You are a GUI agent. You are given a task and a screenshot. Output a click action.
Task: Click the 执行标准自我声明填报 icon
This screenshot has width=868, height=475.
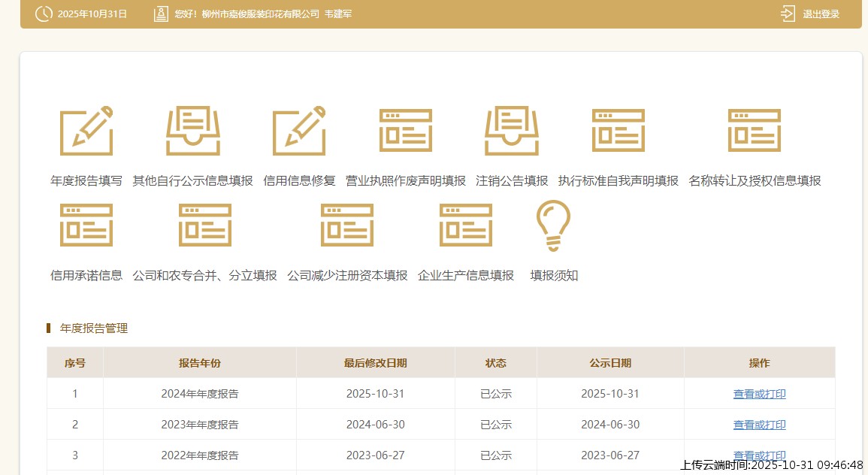click(618, 132)
